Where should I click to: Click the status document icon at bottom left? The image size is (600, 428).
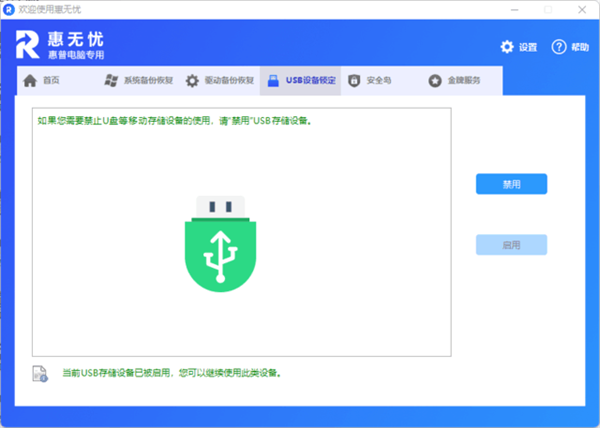pos(39,374)
